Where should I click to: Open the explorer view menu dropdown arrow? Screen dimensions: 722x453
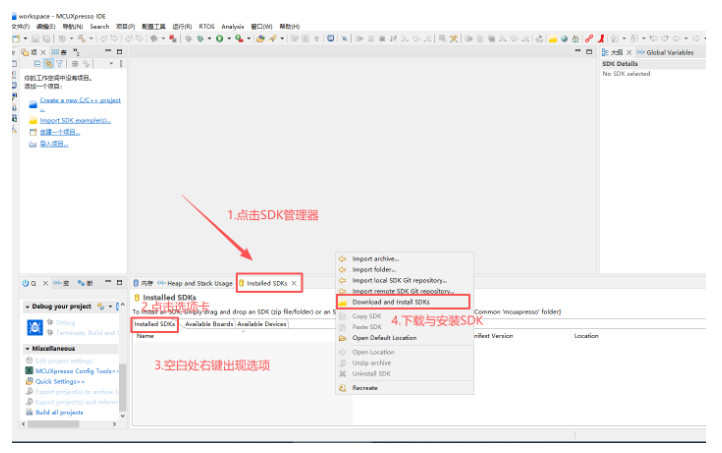111,64
